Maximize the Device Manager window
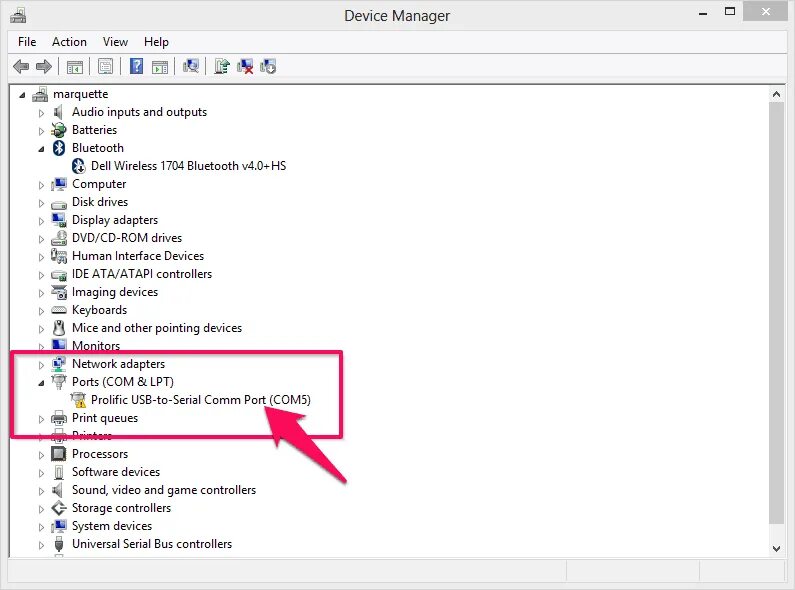 [730, 12]
